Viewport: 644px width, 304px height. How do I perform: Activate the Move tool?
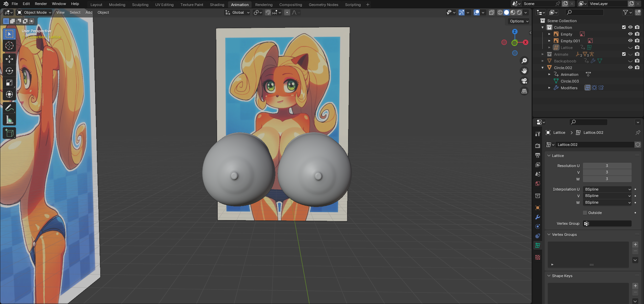9,59
